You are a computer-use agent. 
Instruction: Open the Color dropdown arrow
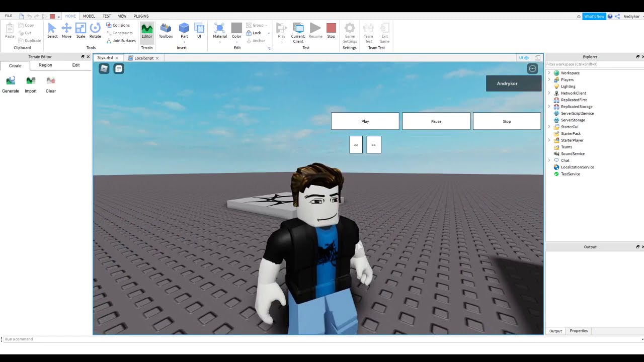[236, 42]
